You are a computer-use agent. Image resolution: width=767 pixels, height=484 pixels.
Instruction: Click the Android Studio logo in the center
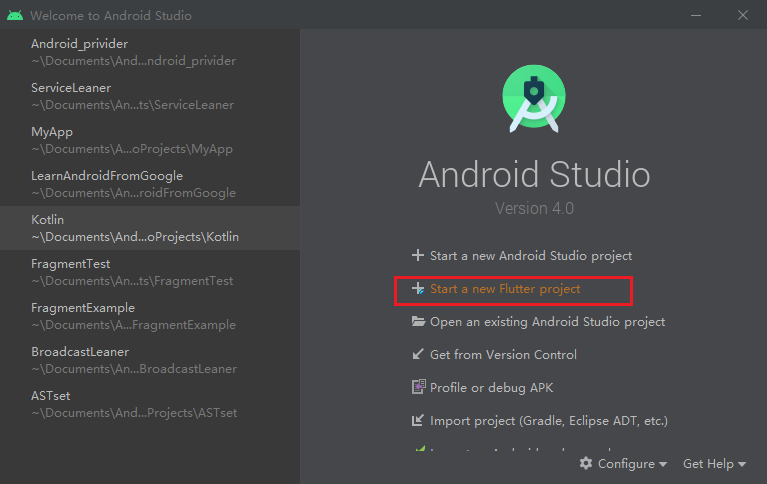534,99
